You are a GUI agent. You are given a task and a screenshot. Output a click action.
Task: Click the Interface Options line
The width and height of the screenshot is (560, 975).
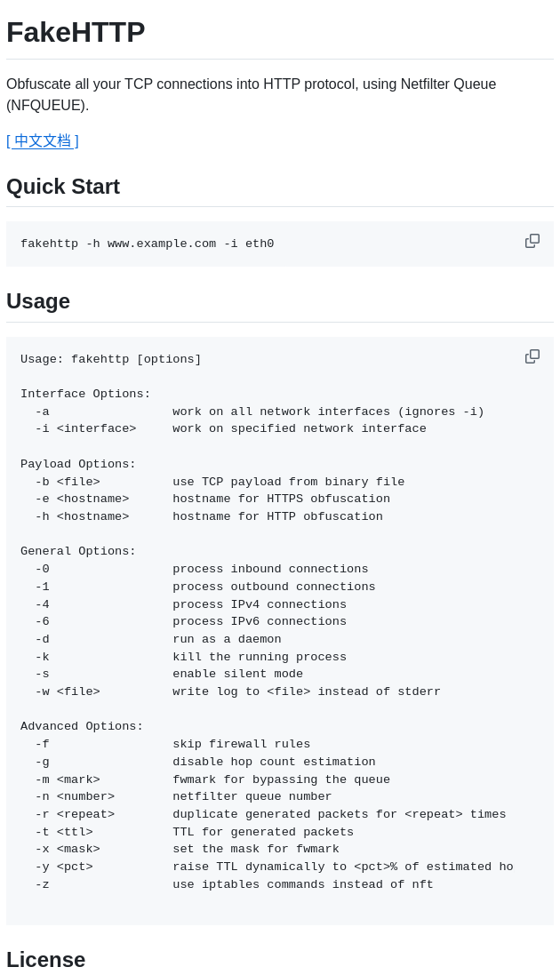click(85, 394)
